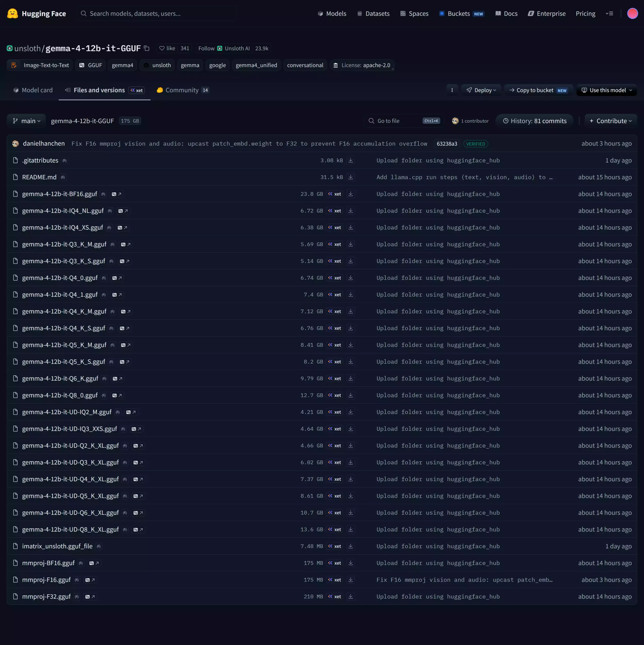Download gemma-4-12b-it-Q4_K_M.gguf file
Viewport: 644px width, 645px height.
pos(351,311)
